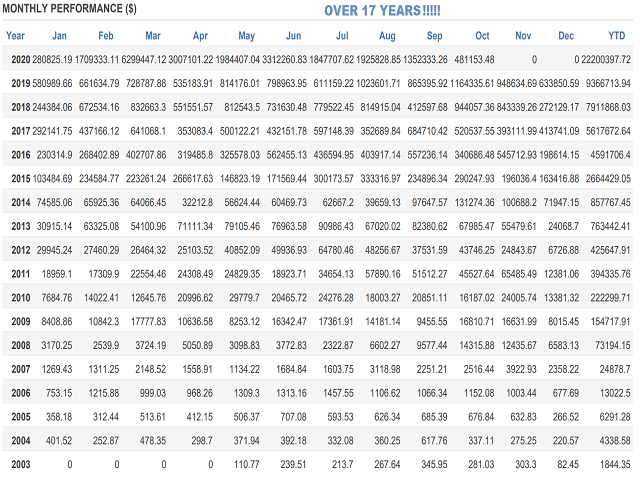Viewport: 640px width, 480px height.
Task: Select the 2011 YTD value 394335.76
Action: [x=610, y=274]
